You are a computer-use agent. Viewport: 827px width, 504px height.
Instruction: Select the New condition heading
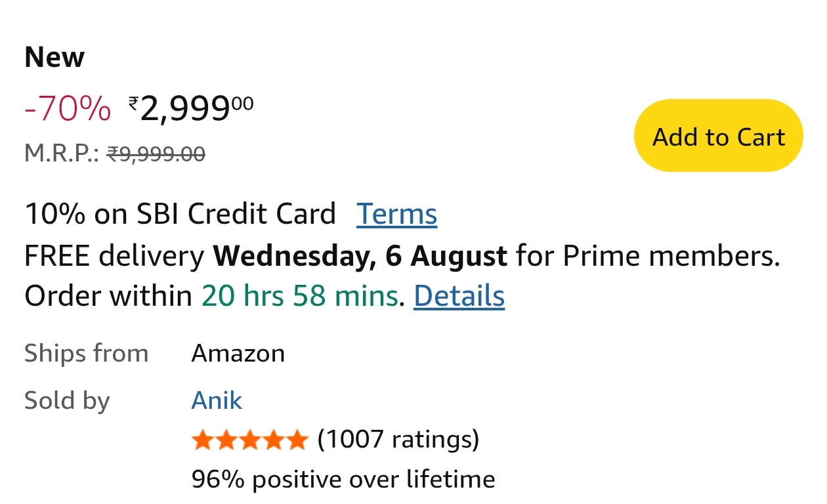point(54,58)
